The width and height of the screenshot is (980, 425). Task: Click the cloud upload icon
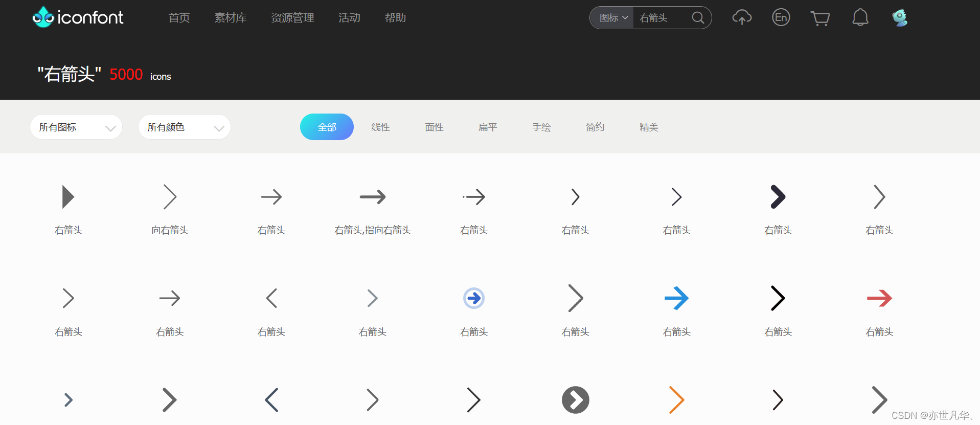742,18
